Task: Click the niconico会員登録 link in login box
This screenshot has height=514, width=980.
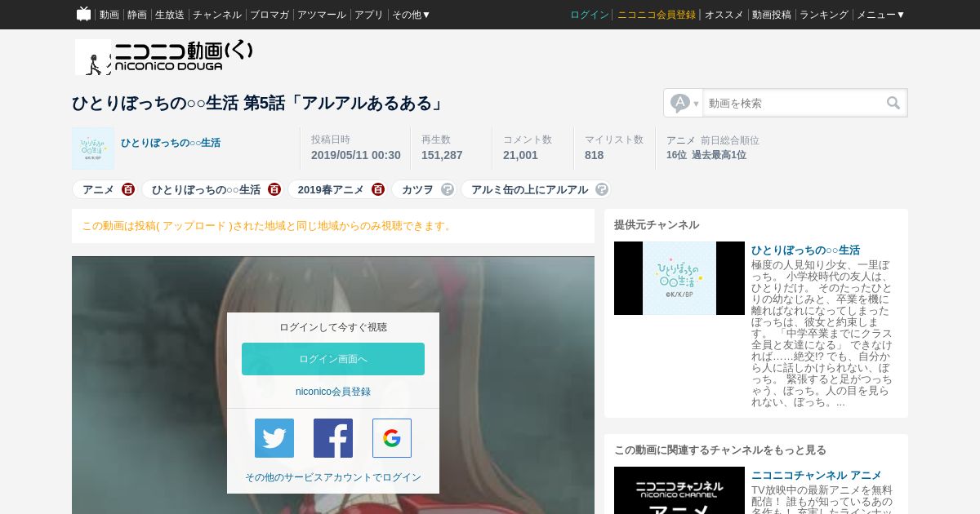Action: coord(333,392)
